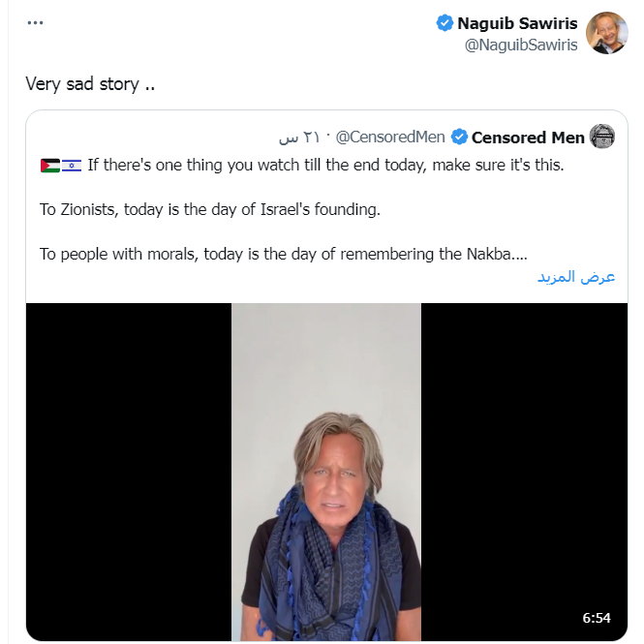Screen dimensions: 644x644
Task: Open Naguib Sawiris display name link
Action: click(517, 24)
